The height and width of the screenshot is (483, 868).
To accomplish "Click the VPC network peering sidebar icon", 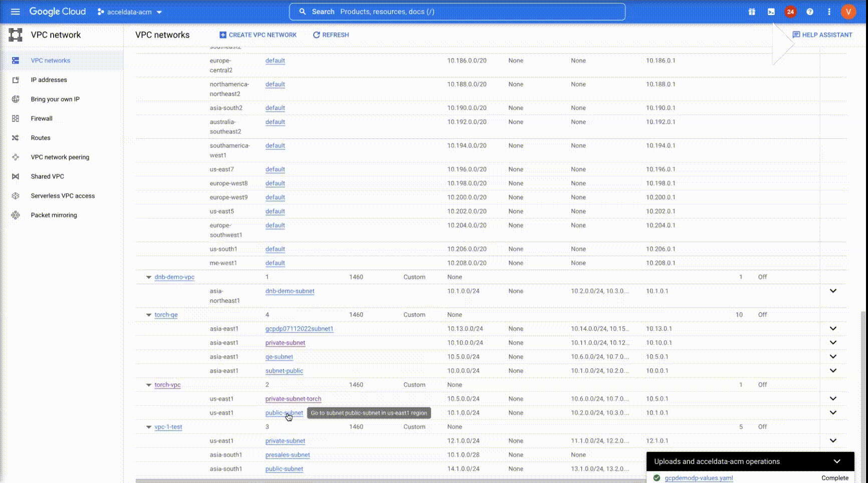I will (16, 157).
